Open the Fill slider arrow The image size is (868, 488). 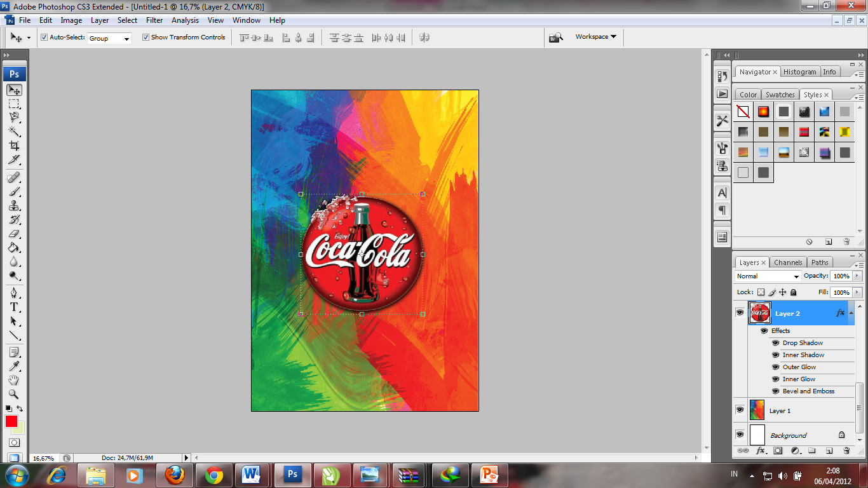858,292
